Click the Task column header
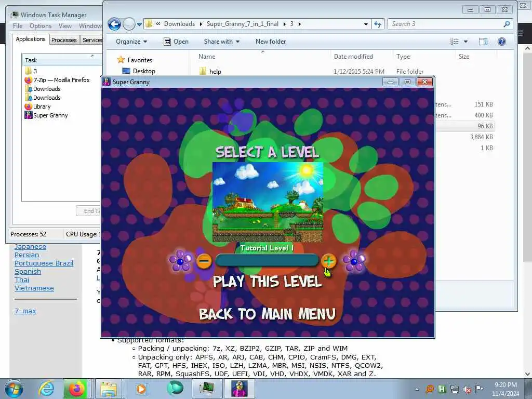The width and height of the screenshot is (532, 399). [x=62, y=60]
